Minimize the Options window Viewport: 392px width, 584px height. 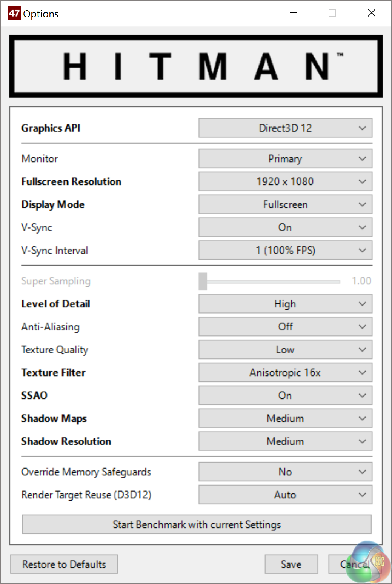tap(294, 13)
